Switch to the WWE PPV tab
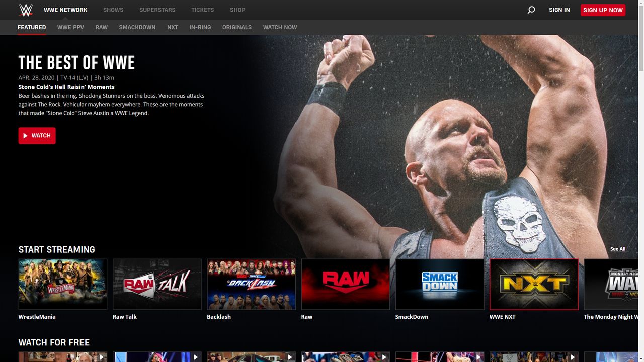 point(70,27)
